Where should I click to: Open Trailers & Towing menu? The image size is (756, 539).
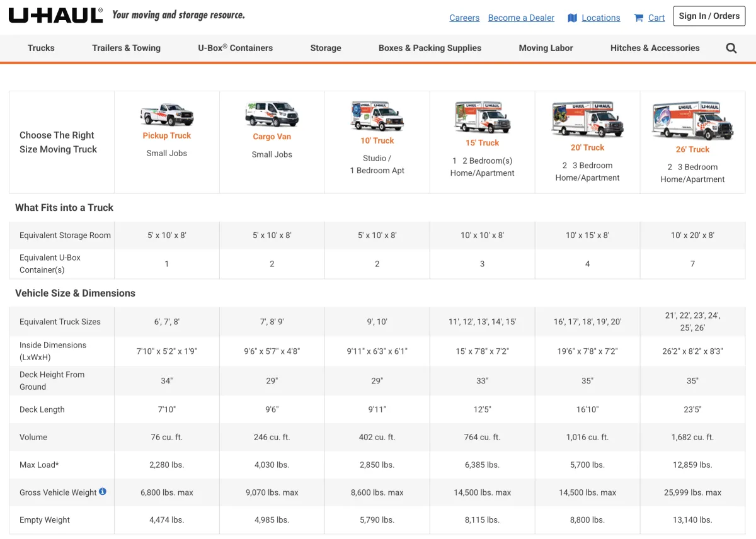126,48
